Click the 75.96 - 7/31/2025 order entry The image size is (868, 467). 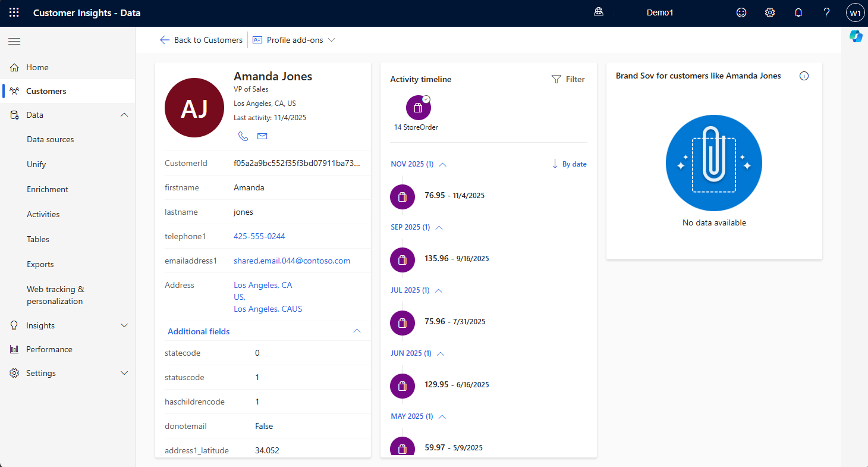pos(455,322)
